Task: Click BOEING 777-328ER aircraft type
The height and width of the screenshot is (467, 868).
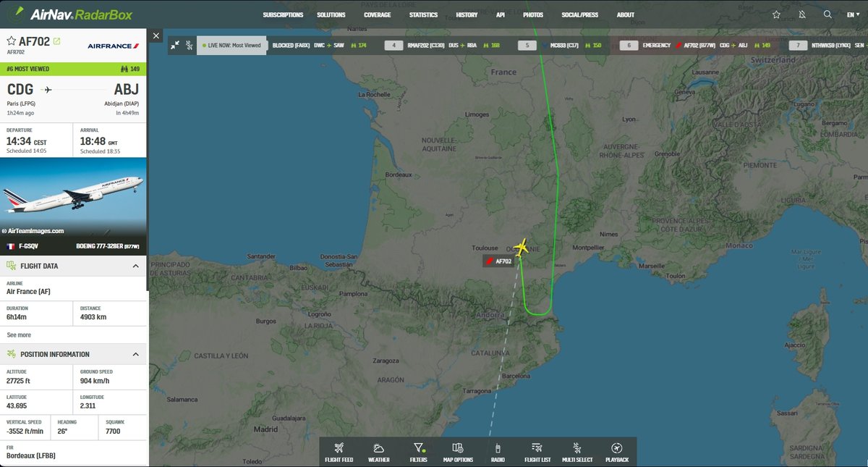Action: (108, 247)
